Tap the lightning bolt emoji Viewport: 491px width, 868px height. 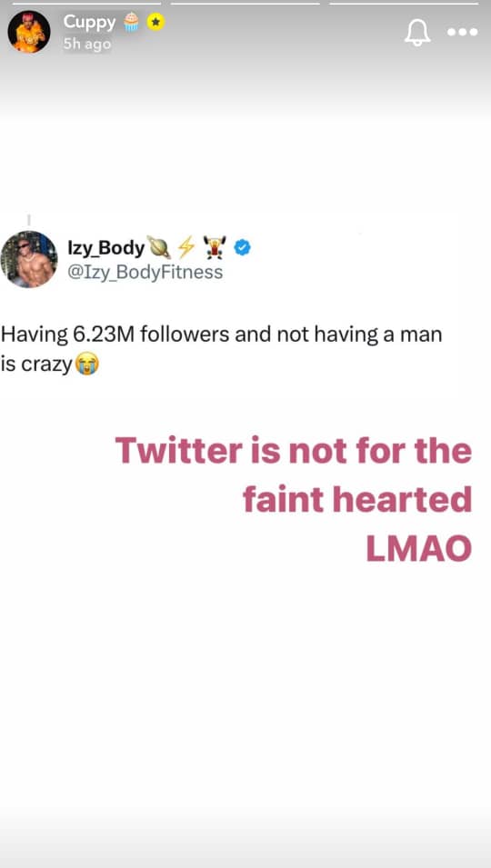click(x=185, y=247)
